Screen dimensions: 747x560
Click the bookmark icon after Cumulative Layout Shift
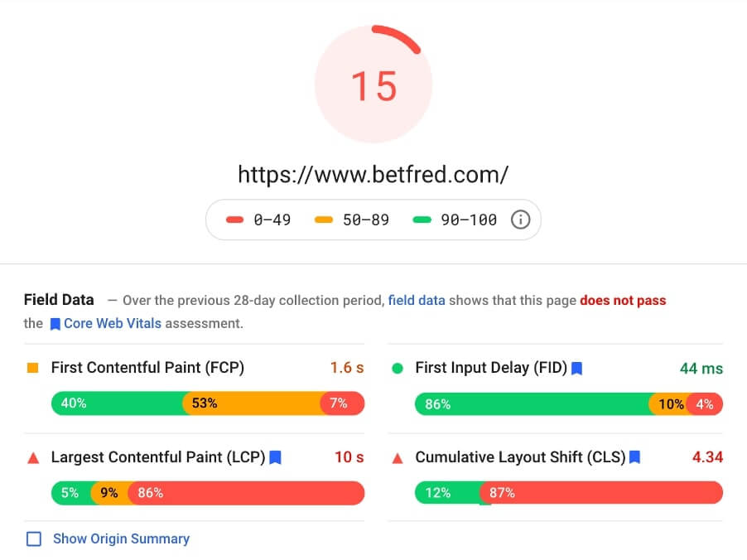pos(634,457)
